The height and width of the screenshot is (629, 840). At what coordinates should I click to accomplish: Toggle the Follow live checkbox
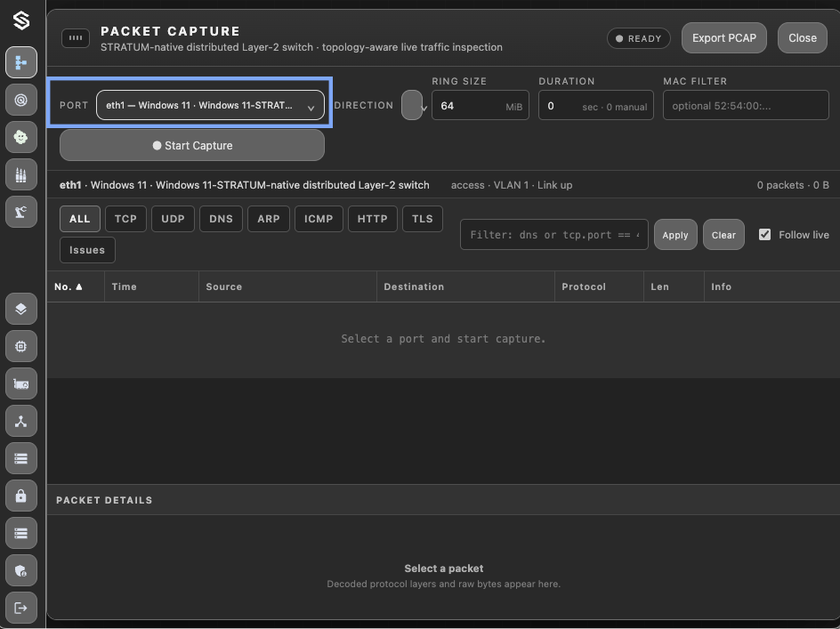[x=764, y=235]
